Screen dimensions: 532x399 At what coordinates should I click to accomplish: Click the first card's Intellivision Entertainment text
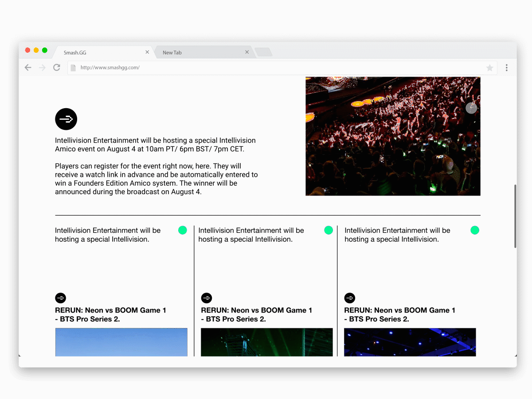[108, 235]
